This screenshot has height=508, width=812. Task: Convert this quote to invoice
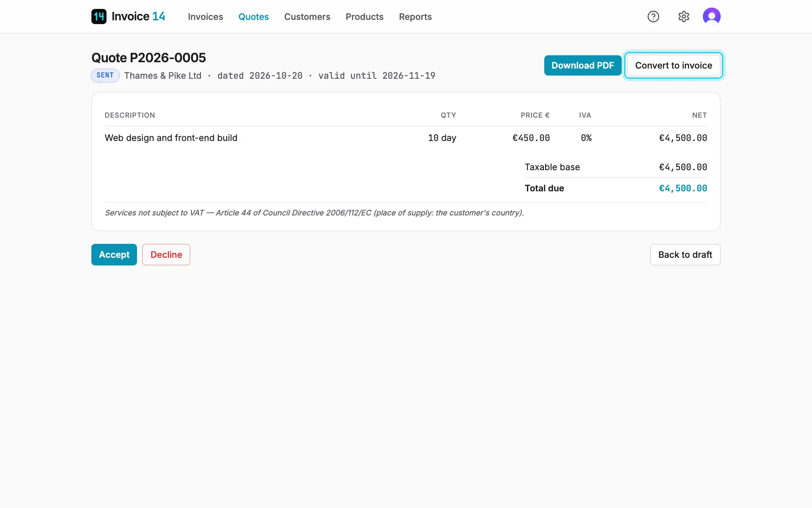point(674,66)
